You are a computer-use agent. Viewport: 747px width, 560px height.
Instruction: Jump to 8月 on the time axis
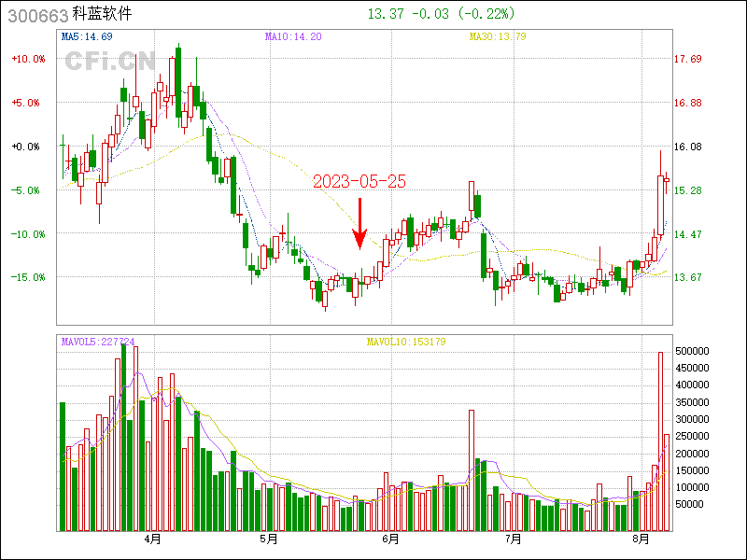(x=641, y=539)
